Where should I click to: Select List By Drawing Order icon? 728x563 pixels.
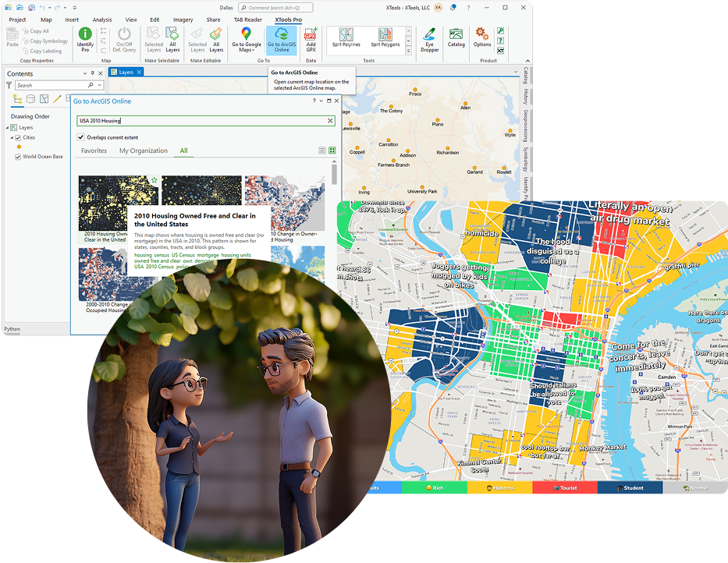point(18,99)
